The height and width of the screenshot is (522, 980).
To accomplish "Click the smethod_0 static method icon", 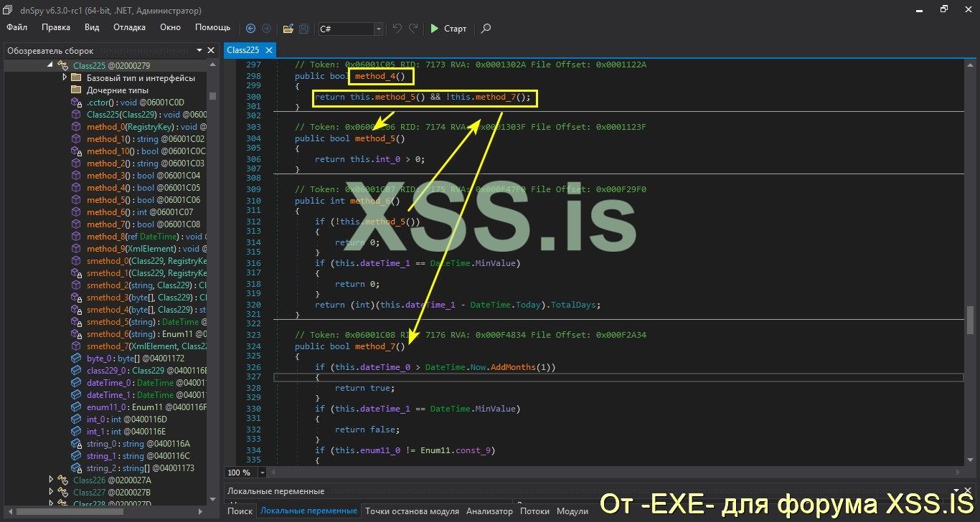I will click(x=76, y=261).
